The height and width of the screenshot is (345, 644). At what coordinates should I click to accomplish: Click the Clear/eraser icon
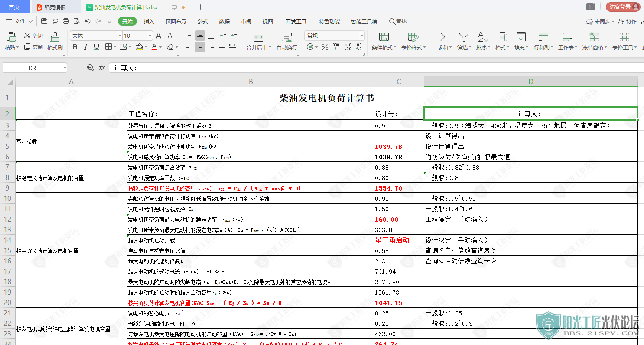coord(170,47)
